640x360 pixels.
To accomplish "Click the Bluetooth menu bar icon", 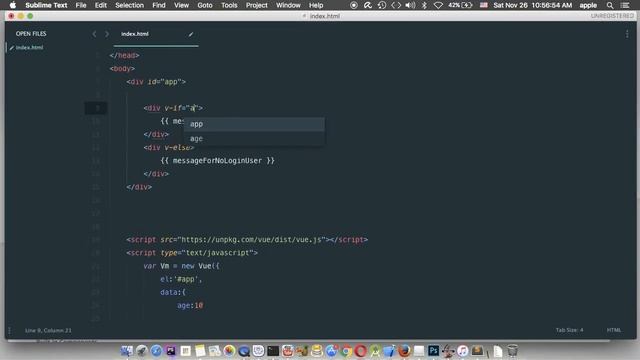I will pyautogui.click(x=424, y=5).
